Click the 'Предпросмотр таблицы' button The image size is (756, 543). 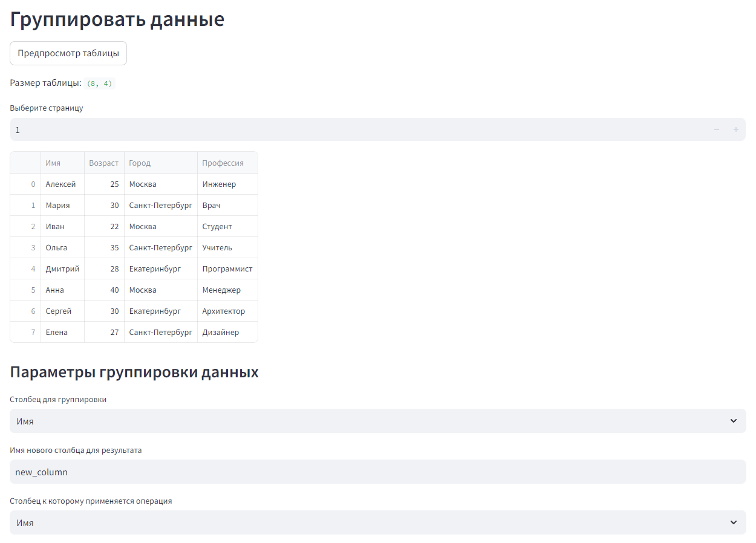tap(68, 53)
